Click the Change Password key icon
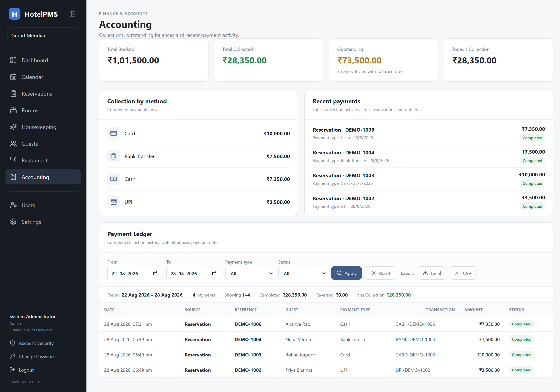 pyautogui.click(x=12, y=356)
